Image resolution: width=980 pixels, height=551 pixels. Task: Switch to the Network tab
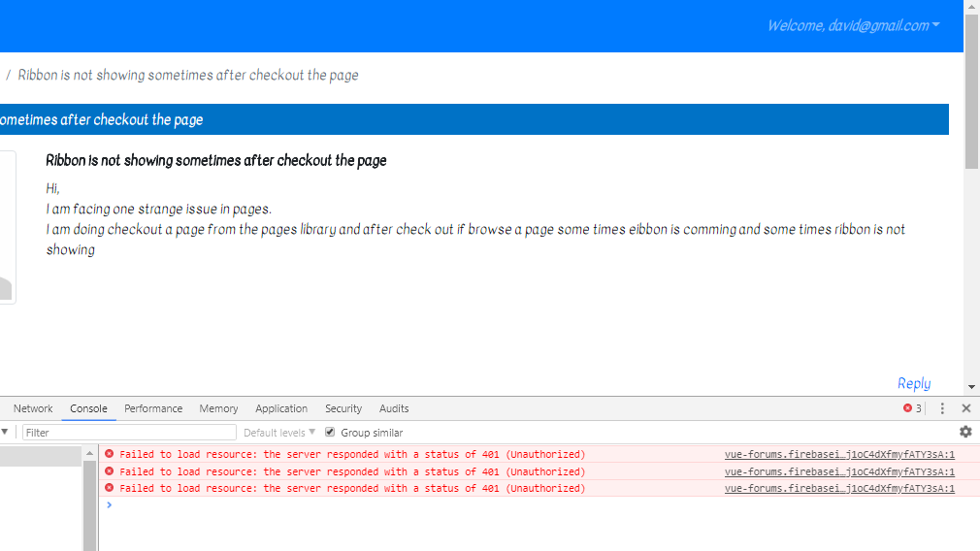(33, 408)
